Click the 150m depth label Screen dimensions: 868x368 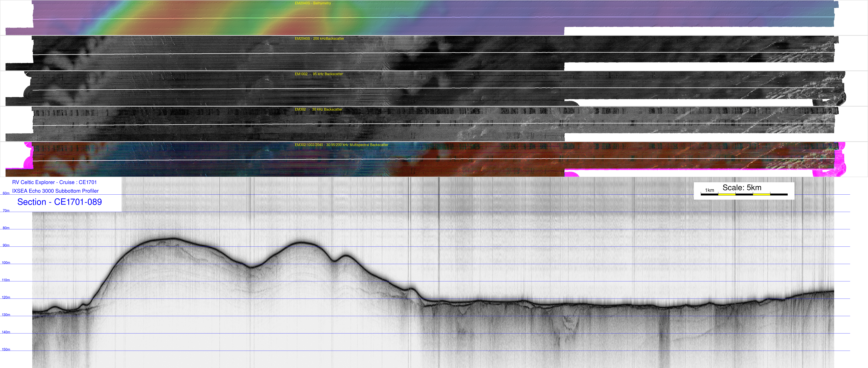(x=6, y=350)
